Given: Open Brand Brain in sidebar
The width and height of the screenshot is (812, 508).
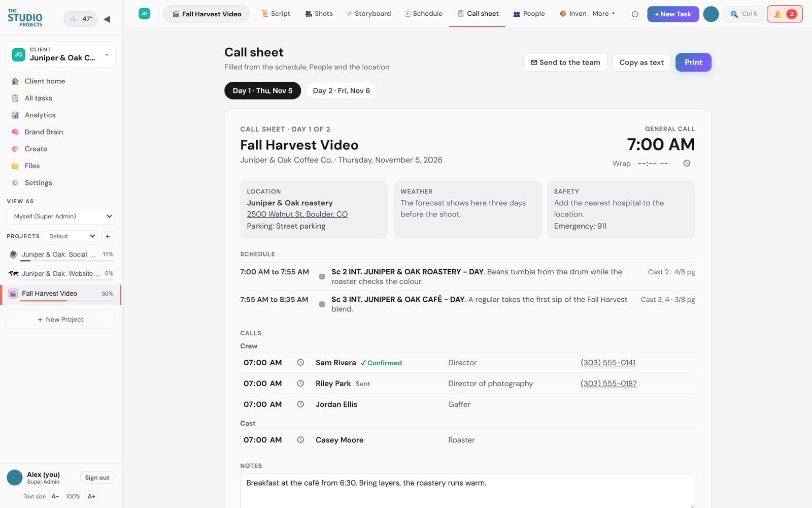Looking at the screenshot, I should [x=61, y=132].
